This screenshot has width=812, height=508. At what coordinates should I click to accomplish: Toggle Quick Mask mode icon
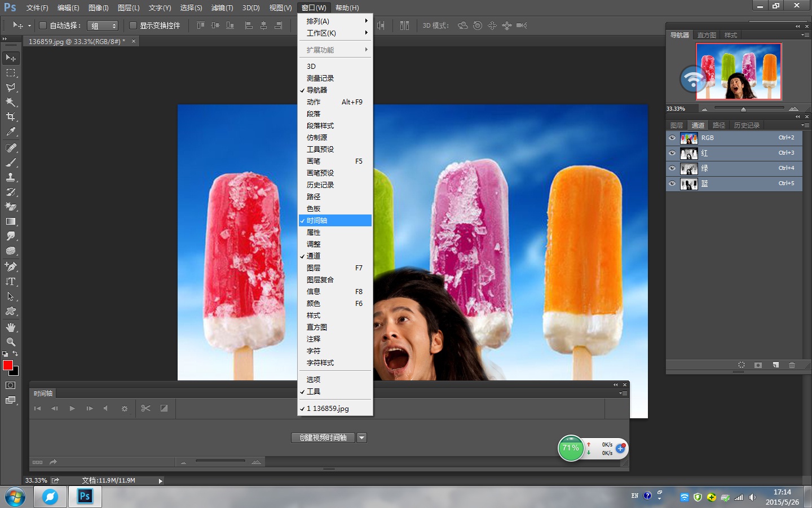click(11, 386)
